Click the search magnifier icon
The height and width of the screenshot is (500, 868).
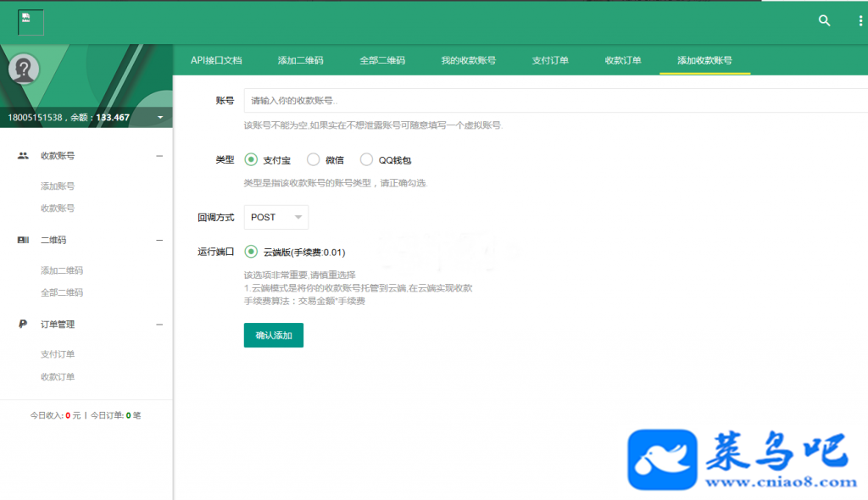(824, 21)
